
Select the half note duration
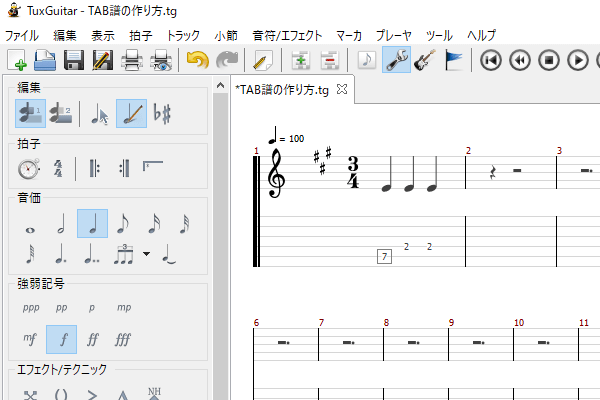pos(60,224)
